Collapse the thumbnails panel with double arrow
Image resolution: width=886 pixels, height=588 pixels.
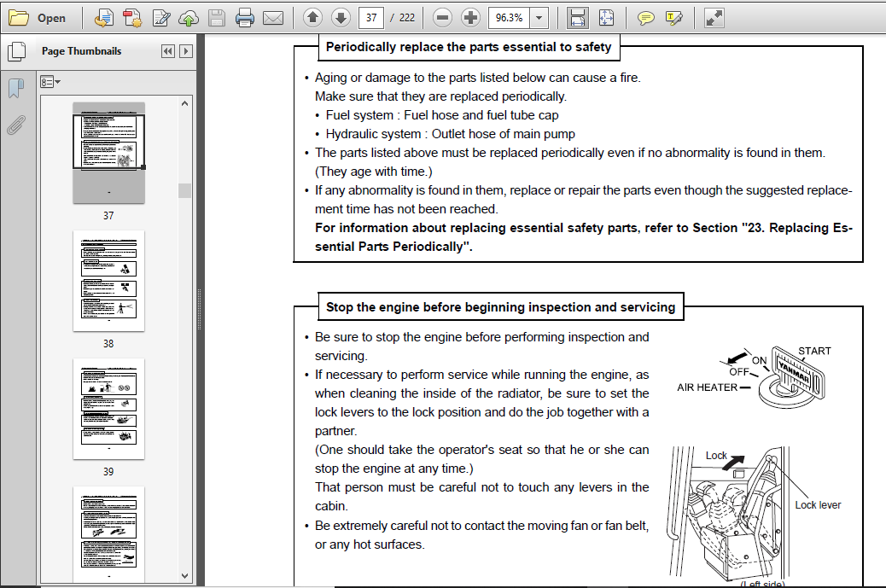pos(168,51)
